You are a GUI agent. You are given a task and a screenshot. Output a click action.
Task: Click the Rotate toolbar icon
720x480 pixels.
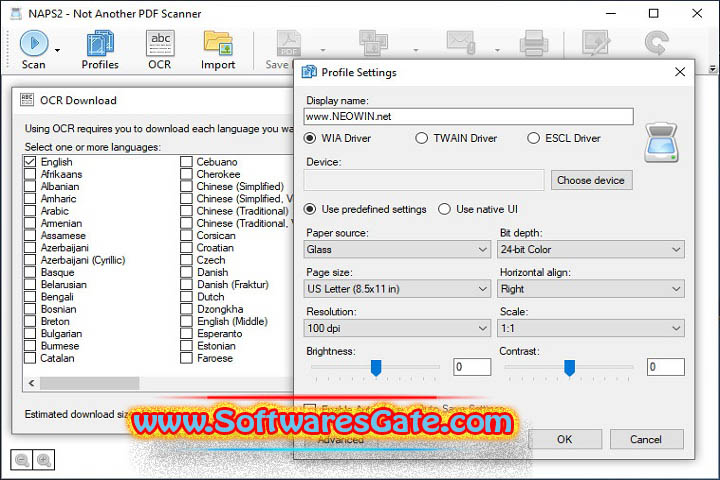coord(656,43)
